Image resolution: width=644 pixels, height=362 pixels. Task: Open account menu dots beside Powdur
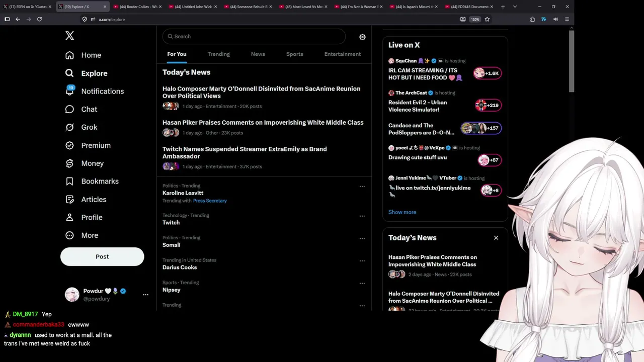click(145, 295)
